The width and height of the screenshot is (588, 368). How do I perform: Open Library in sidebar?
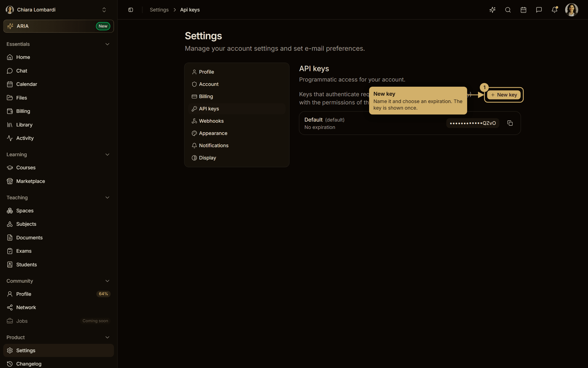(x=59, y=125)
